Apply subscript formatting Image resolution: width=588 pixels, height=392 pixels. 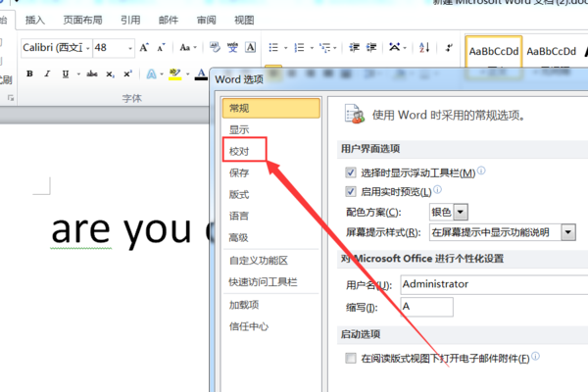coord(110,74)
